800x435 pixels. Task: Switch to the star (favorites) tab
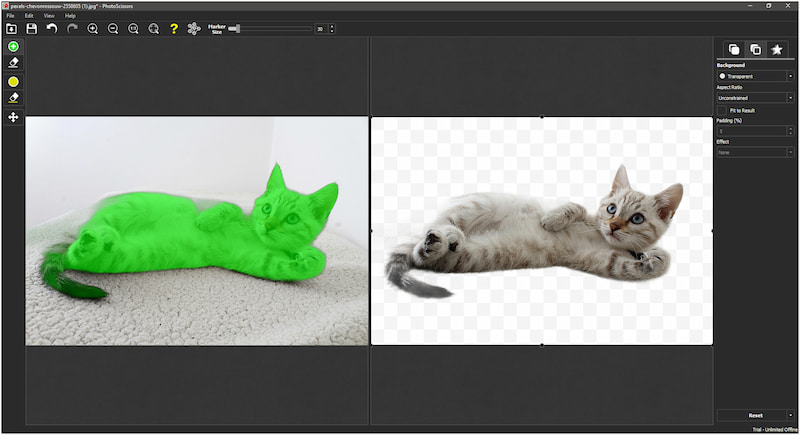pos(777,49)
